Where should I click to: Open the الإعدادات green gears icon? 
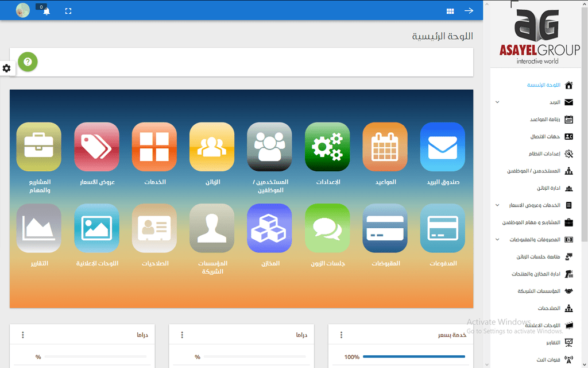(327, 147)
